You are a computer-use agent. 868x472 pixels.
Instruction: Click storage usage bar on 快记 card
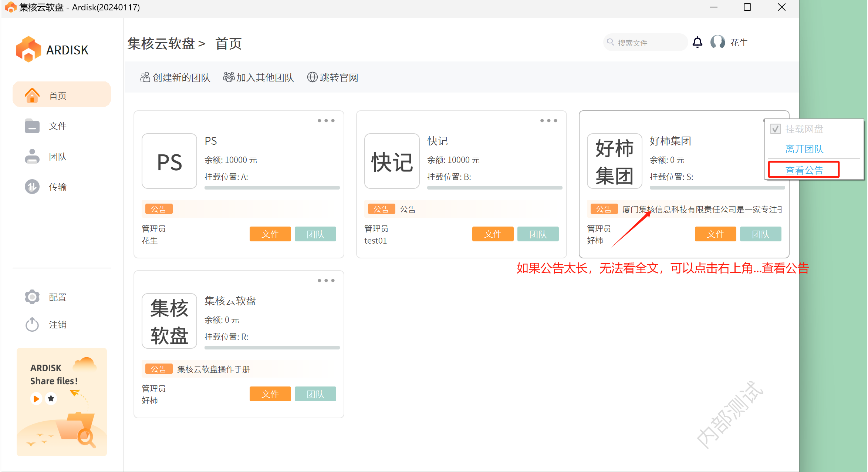click(494, 188)
